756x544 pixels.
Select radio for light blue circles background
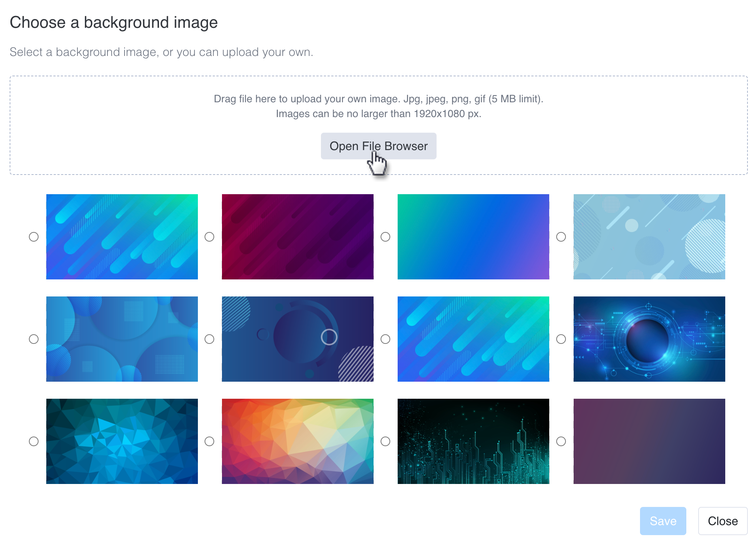[x=561, y=237]
